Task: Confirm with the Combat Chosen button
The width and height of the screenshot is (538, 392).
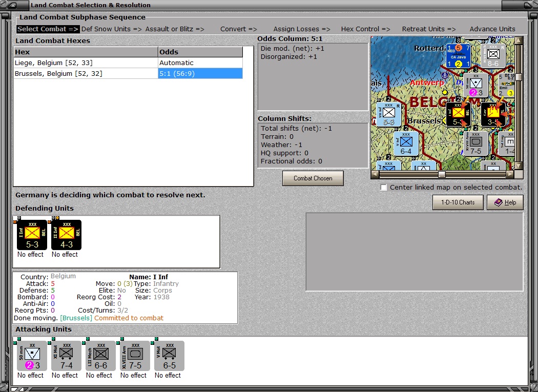Action: (x=313, y=178)
